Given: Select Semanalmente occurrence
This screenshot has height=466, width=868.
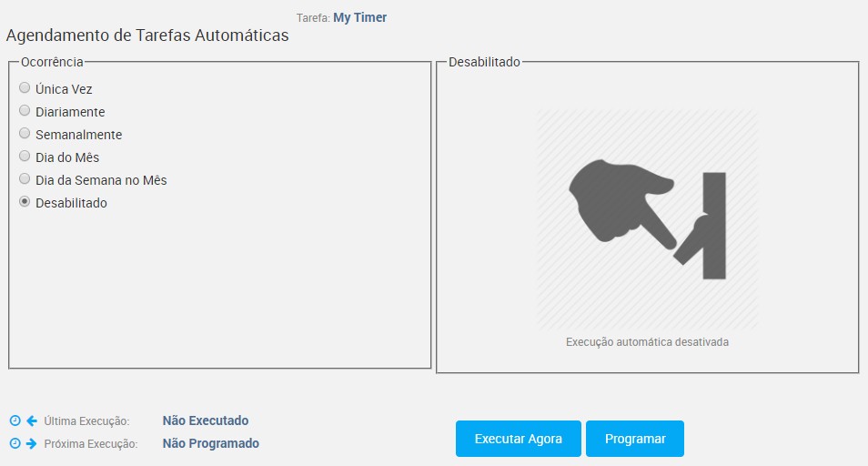Looking at the screenshot, I should [x=25, y=134].
